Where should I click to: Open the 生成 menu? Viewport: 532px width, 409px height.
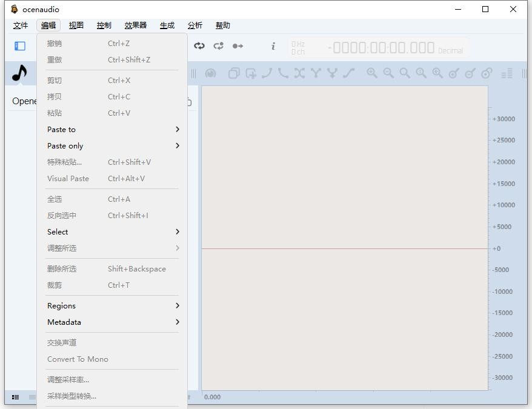coord(167,25)
